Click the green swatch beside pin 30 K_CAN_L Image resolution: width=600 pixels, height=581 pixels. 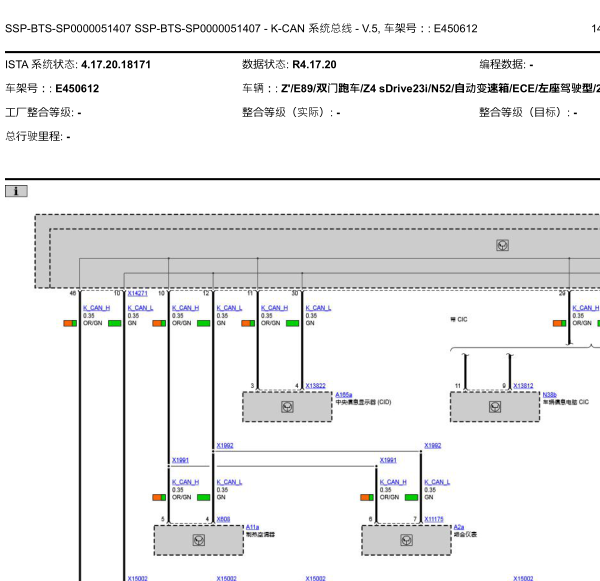[292, 323]
